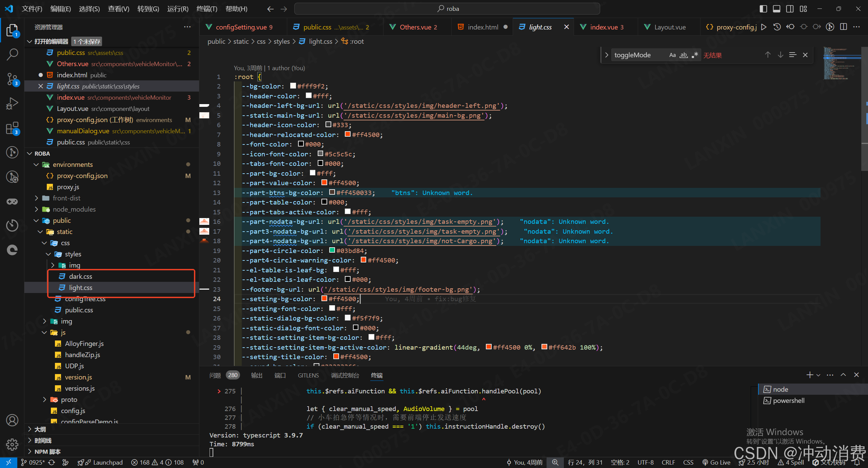Click the --bg-color #fff9f2 swatch
This screenshot has height=468, width=868.
pyautogui.click(x=293, y=86)
